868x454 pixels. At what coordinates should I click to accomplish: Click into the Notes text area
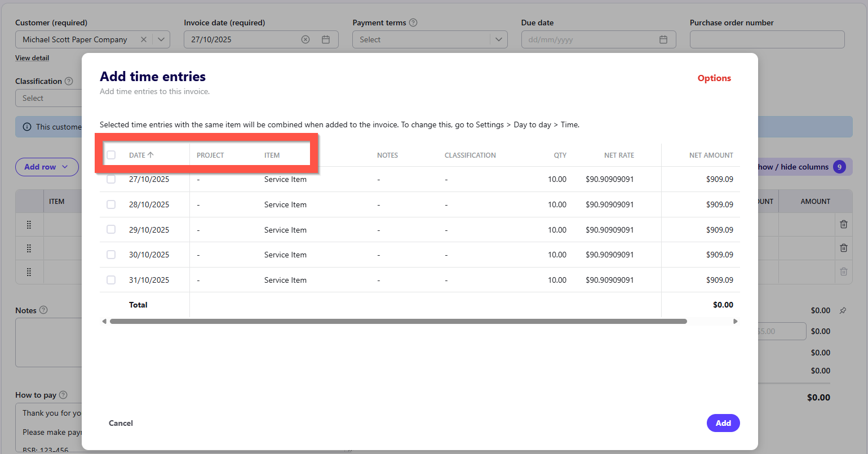(x=49, y=342)
